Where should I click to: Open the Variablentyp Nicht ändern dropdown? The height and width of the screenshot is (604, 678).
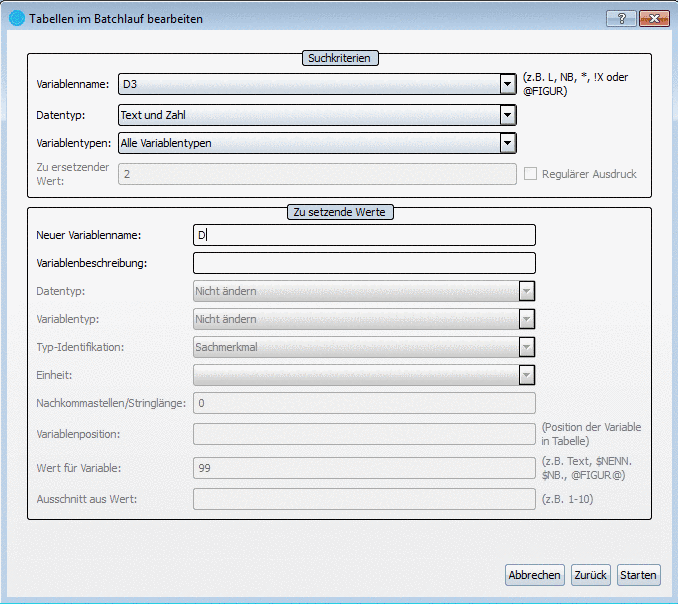click(526, 319)
